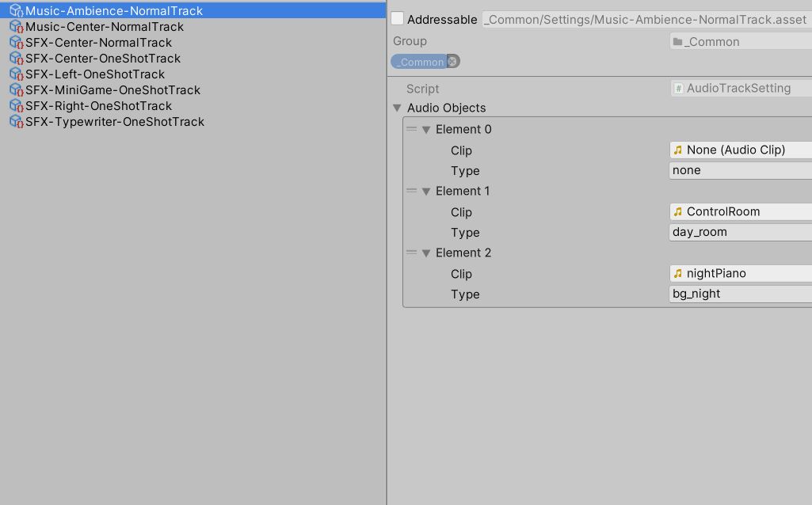Click the None (Audio Clip) field

740,150
